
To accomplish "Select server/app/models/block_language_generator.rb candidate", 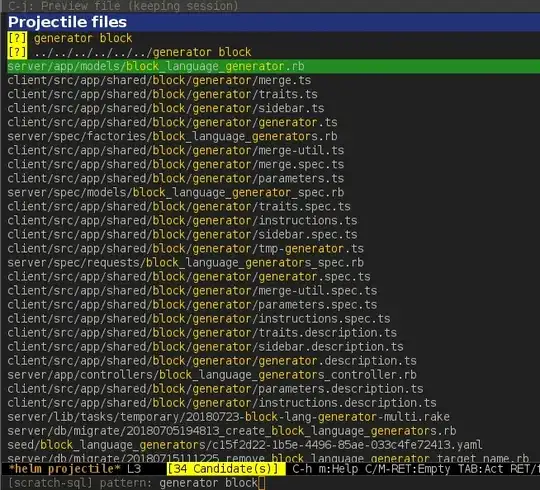I will (x=273, y=66).
